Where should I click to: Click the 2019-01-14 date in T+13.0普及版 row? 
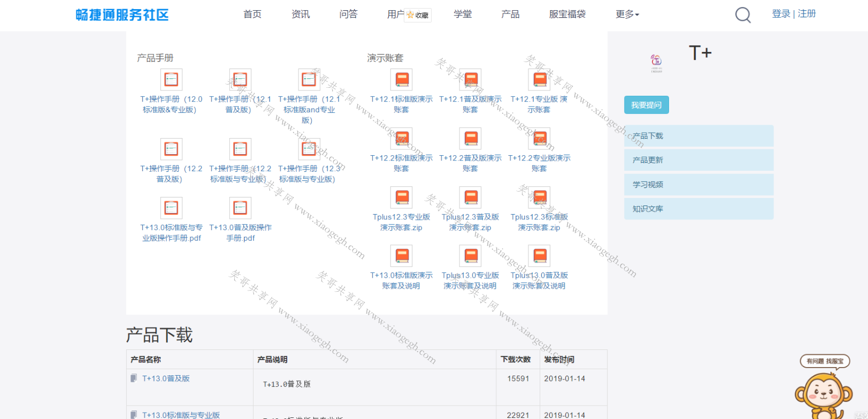[x=564, y=378]
